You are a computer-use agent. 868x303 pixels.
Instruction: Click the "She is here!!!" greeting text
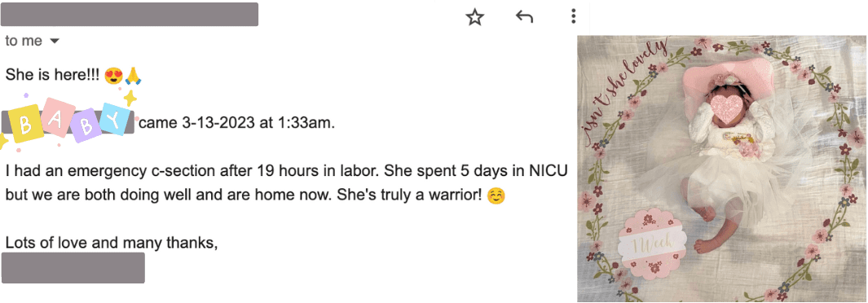(52, 76)
